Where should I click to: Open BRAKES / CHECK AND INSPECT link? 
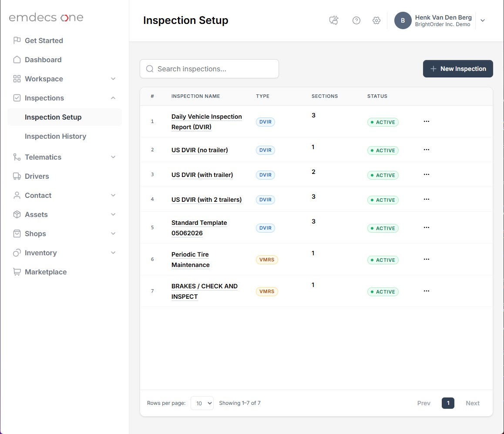pos(205,291)
